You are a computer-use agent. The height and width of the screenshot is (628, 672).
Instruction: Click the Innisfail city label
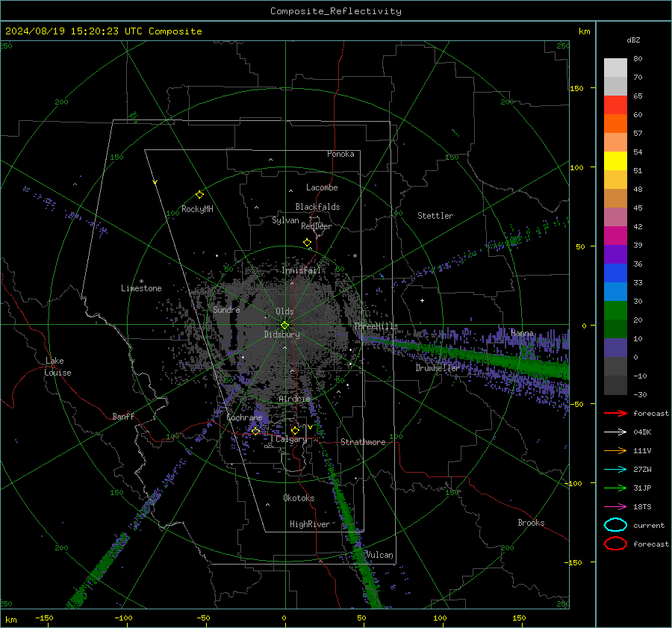301,270
